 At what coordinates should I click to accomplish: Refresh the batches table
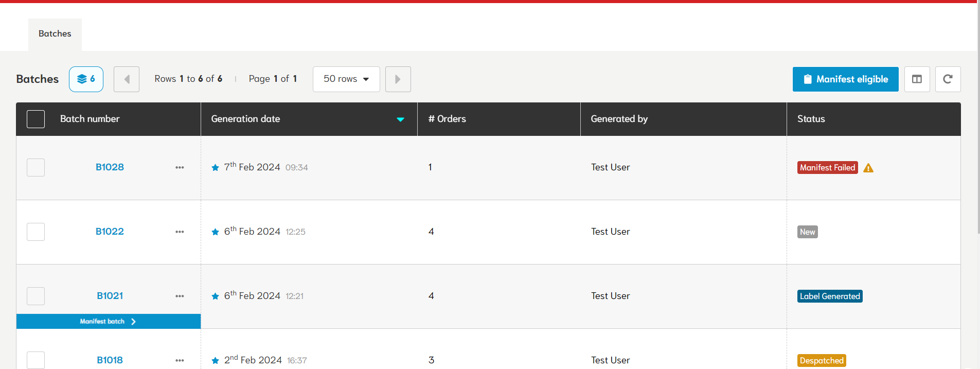pos(948,79)
